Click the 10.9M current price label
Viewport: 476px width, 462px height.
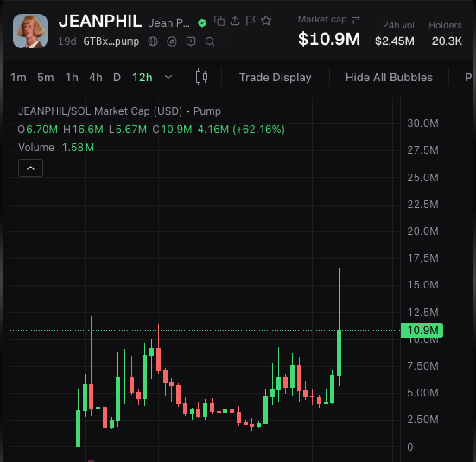[422, 330]
